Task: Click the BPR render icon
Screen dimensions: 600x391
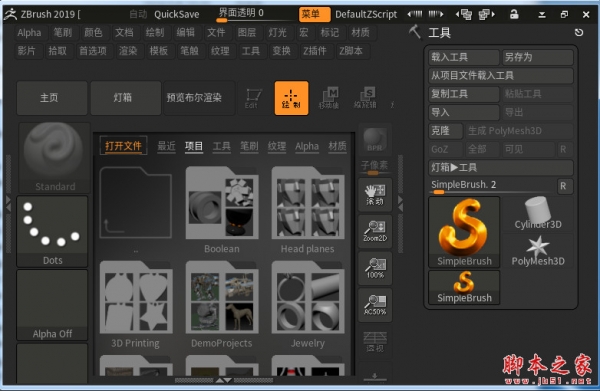Action: 375,140
